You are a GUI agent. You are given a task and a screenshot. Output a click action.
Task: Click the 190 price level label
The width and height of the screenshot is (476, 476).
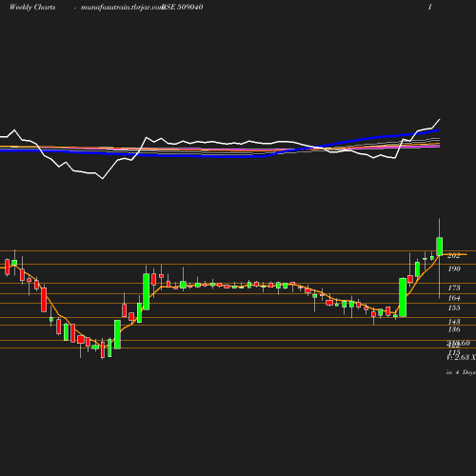click(x=454, y=268)
